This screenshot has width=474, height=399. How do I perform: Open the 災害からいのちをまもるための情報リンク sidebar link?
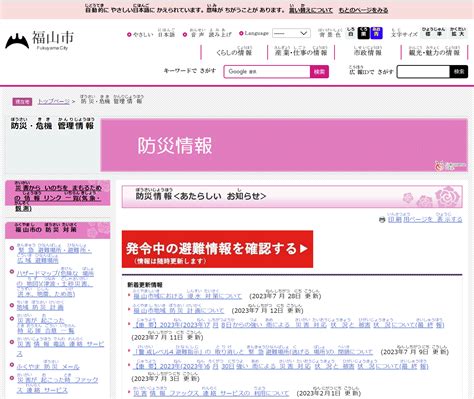(x=58, y=196)
